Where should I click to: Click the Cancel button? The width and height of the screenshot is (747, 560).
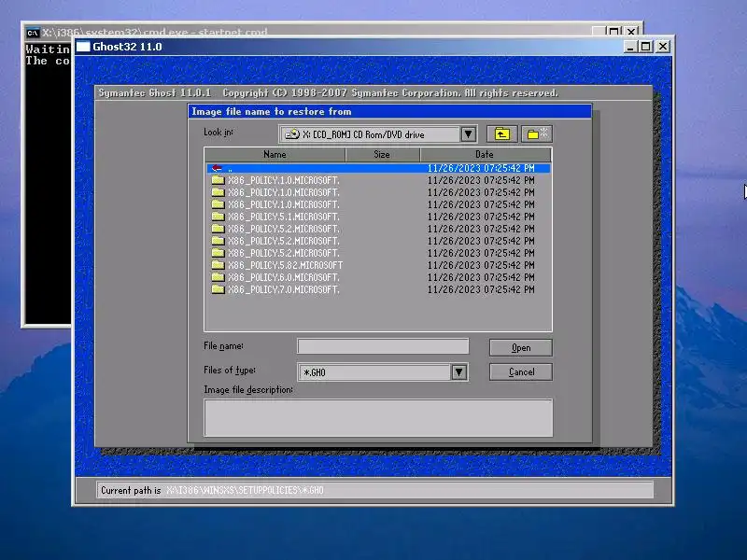(521, 371)
